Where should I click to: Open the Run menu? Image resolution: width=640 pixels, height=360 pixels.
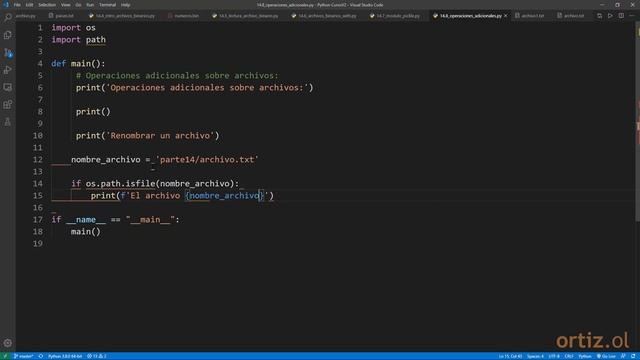[x=90, y=5]
